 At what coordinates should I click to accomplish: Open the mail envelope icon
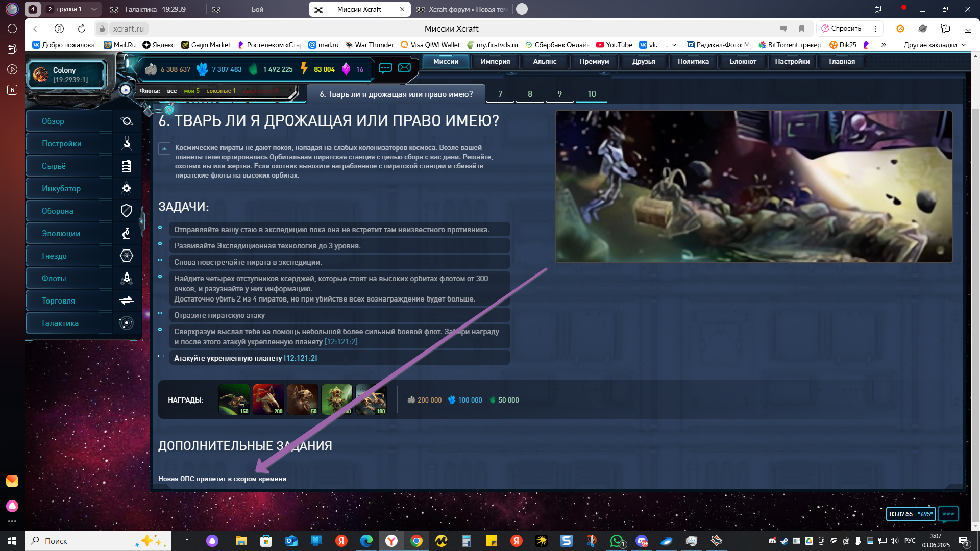(x=404, y=68)
